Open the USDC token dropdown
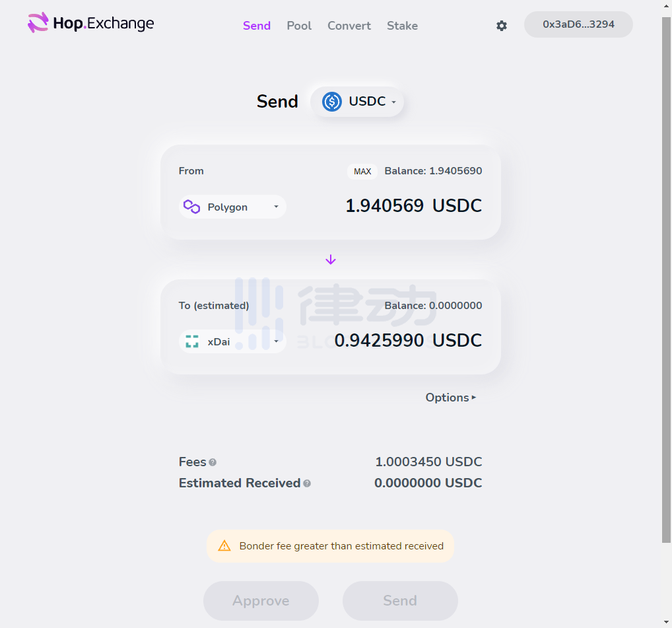 394,102
